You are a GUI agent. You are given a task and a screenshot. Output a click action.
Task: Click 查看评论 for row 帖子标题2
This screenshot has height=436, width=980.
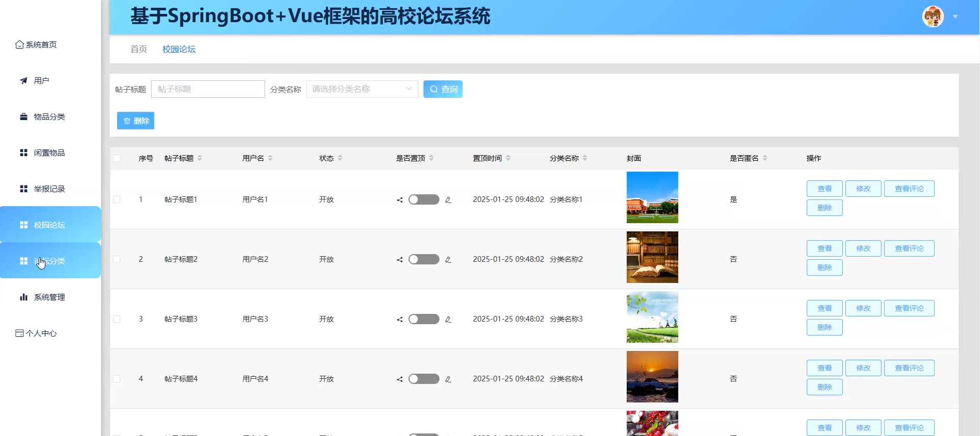[909, 248]
